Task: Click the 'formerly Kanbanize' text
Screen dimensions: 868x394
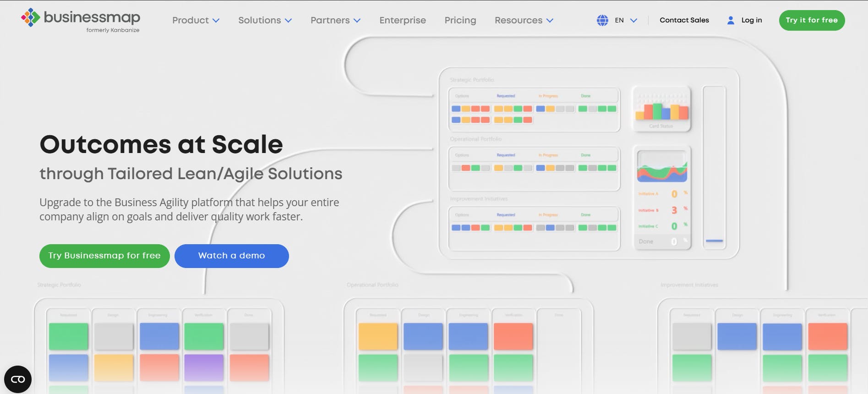Action: pos(113,30)
